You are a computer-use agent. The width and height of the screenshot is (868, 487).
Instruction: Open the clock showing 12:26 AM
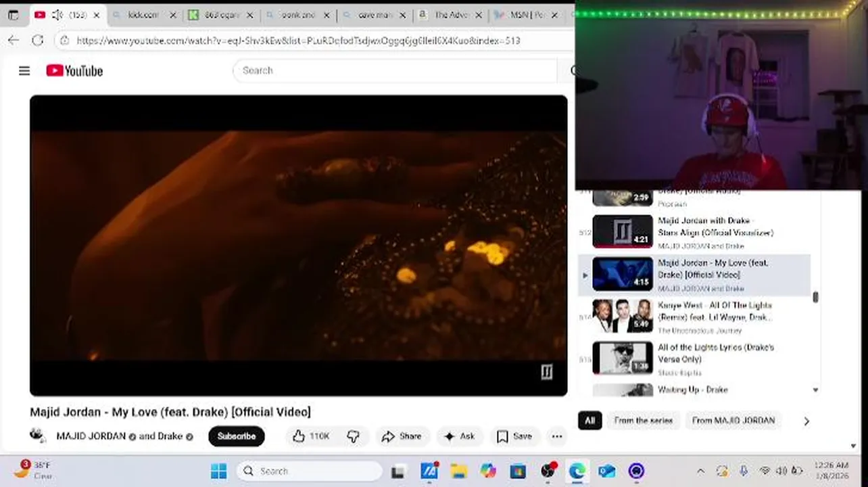[832, 470]
